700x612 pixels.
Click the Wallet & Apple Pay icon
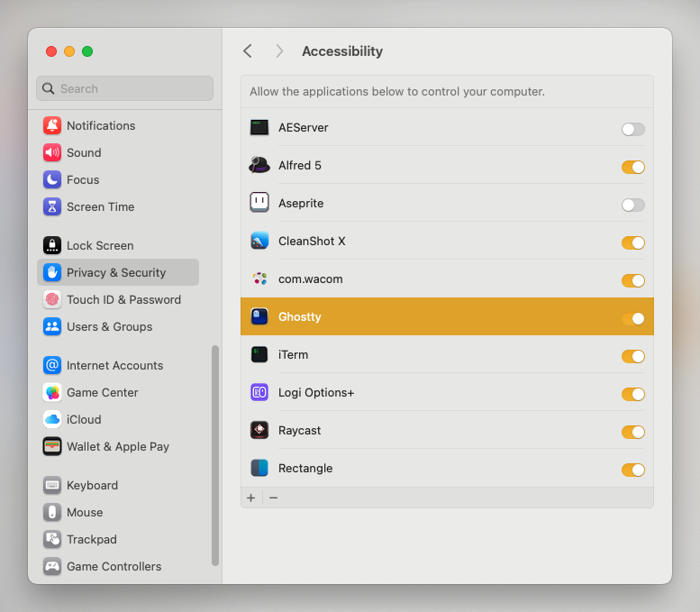[52, 447]
